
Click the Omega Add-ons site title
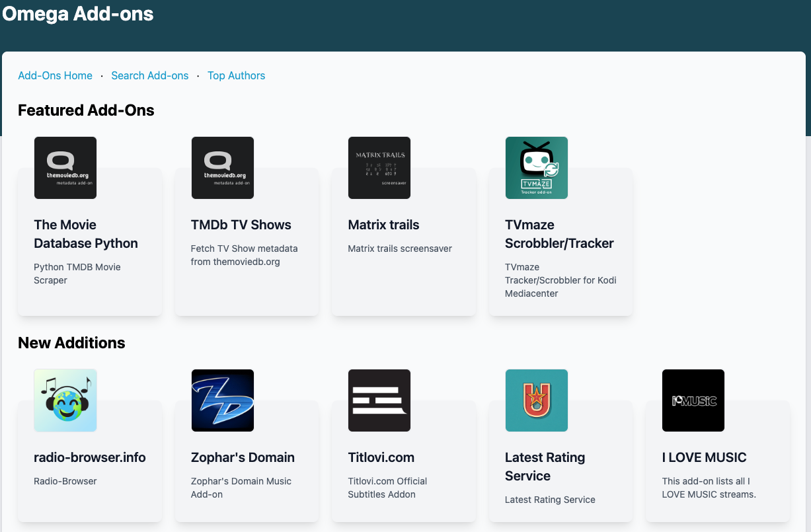coord(78,13)
